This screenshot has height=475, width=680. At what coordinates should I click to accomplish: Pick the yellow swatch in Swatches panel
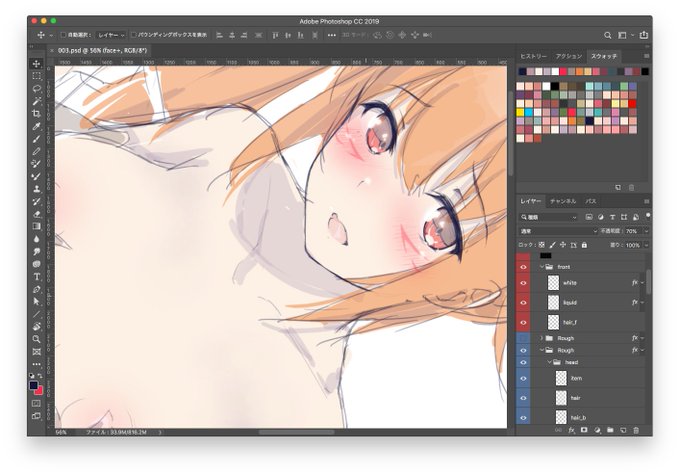520,112
